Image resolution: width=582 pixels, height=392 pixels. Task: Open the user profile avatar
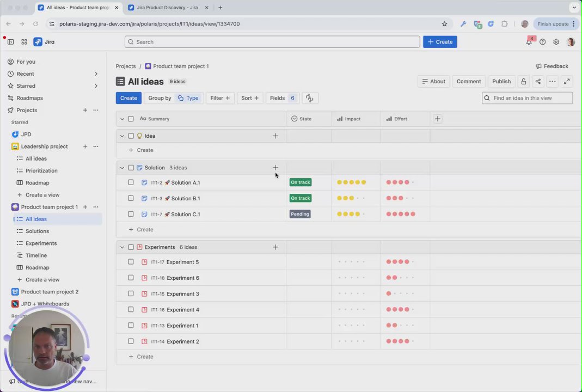[x=571, y=42]
